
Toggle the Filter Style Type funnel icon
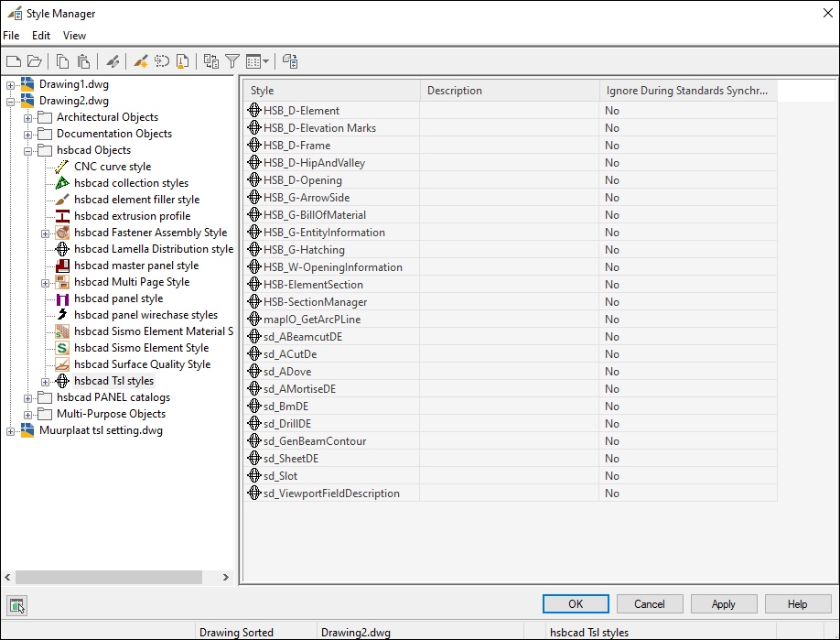(232, 61)
